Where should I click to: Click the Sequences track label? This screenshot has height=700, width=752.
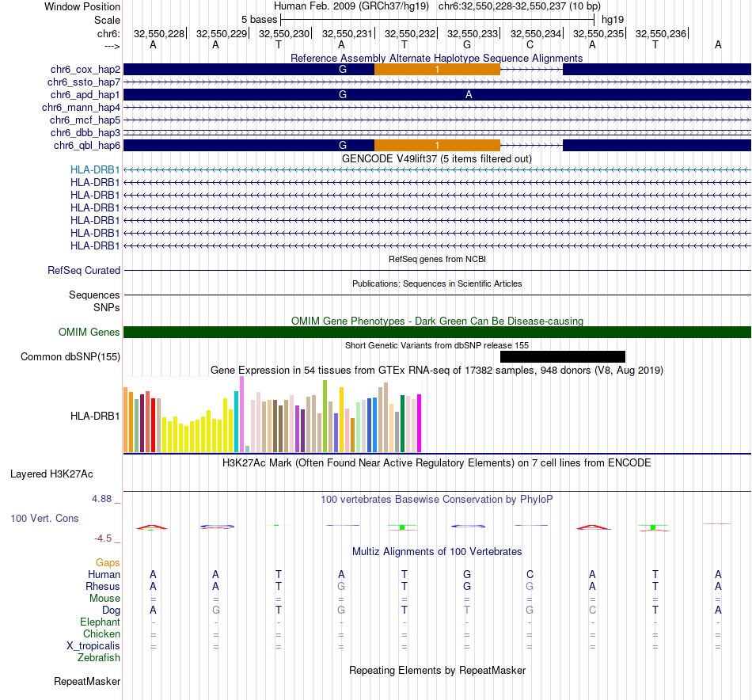point(94,295)
